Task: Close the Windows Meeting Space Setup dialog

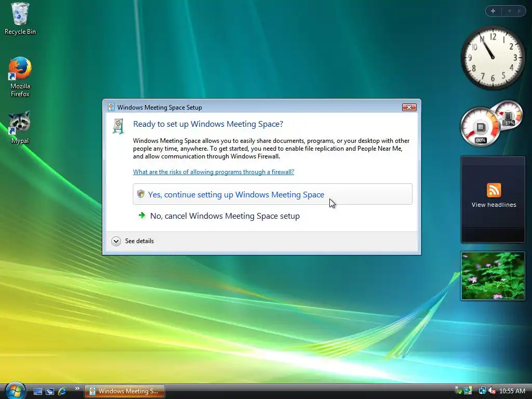Action: pyautogui.click(x=409, y=107)
